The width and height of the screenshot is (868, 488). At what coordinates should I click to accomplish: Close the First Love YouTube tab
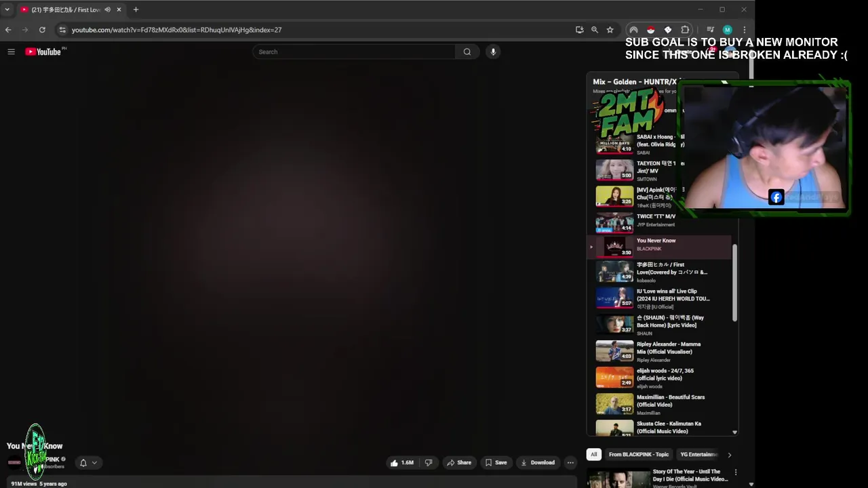[x=119, y=9]
